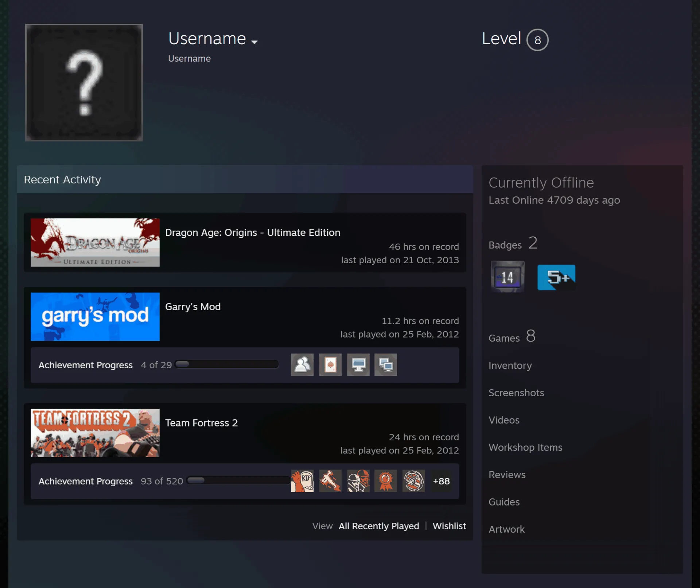Click the Badges 2 heading
The image size is (700, 588).
click(x=513, y=243)
